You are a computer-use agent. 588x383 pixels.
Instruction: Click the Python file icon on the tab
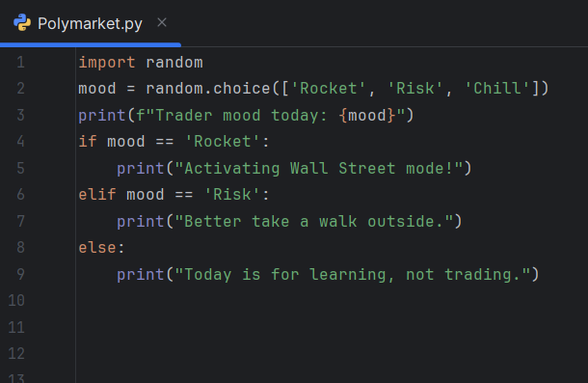22,23
